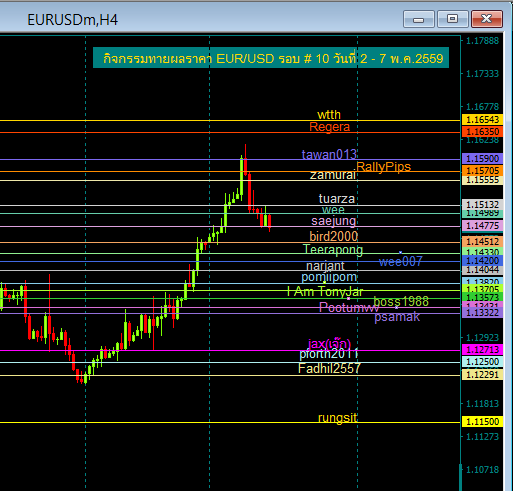Viewport: 513px width, 491px height.
Task: Select the tawan013 text label
Action: [329, 155]
